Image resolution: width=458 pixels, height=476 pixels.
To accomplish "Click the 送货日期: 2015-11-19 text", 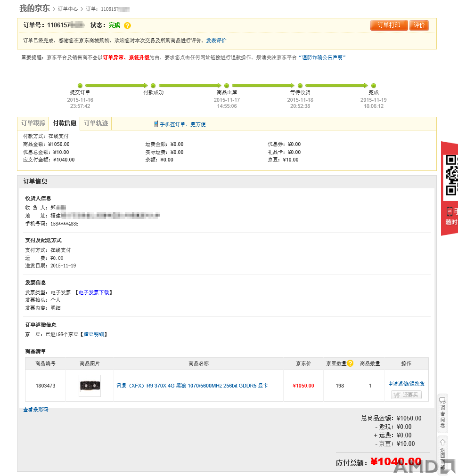I will tap(51, 266).
